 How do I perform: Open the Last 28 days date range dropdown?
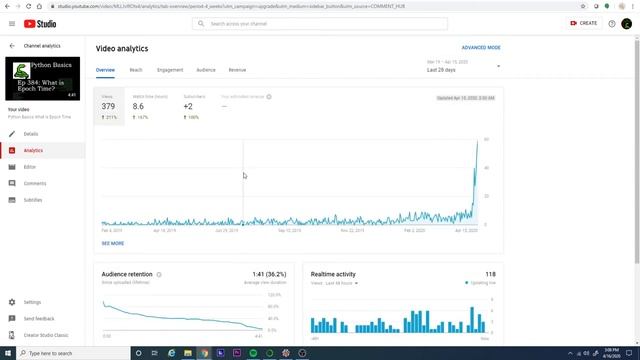click(x=463, y=66)
